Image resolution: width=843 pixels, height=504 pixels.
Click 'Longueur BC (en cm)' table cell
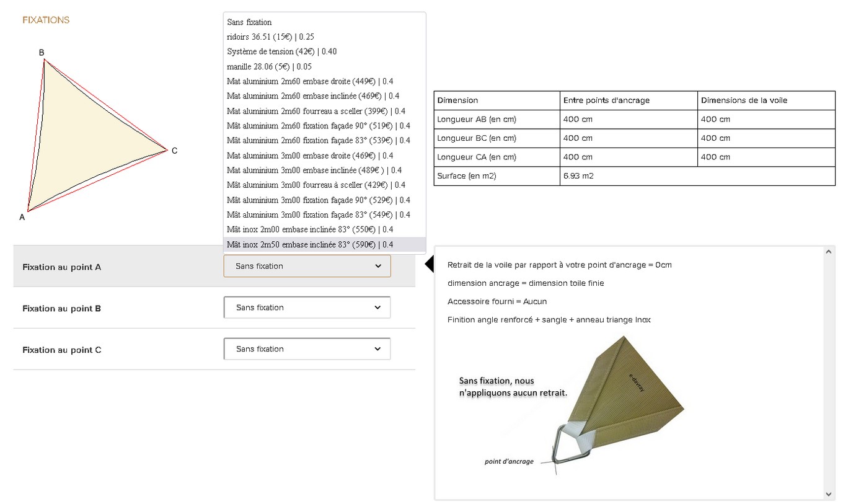[x=497, y=138]
